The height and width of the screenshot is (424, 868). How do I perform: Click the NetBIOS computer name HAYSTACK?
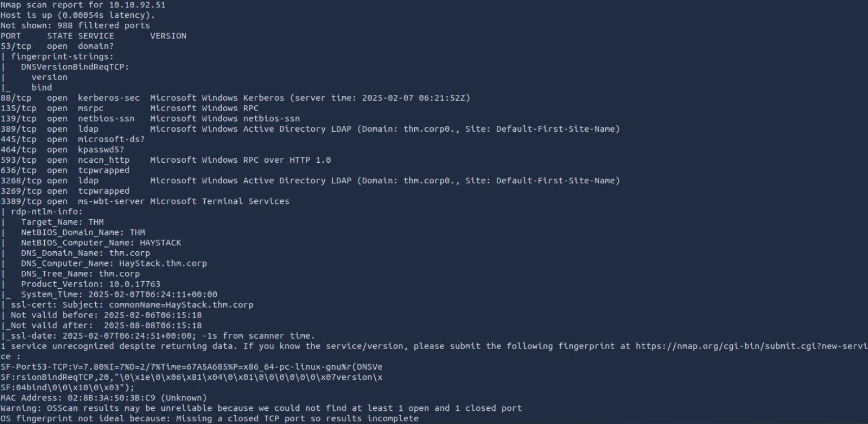click(160, 243)
